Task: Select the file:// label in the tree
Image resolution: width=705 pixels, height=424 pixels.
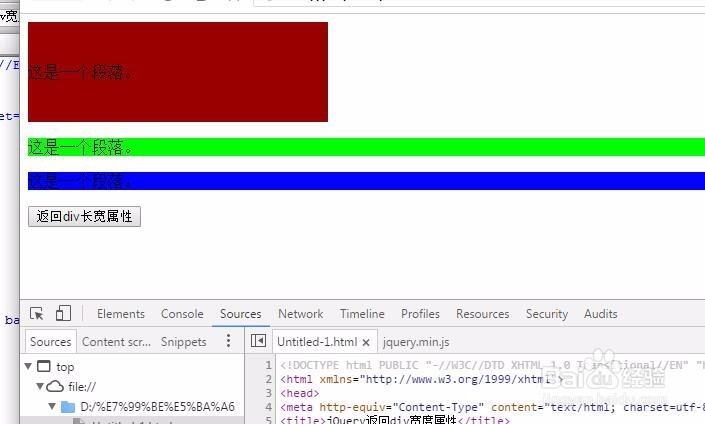Action: coord(82,387)
